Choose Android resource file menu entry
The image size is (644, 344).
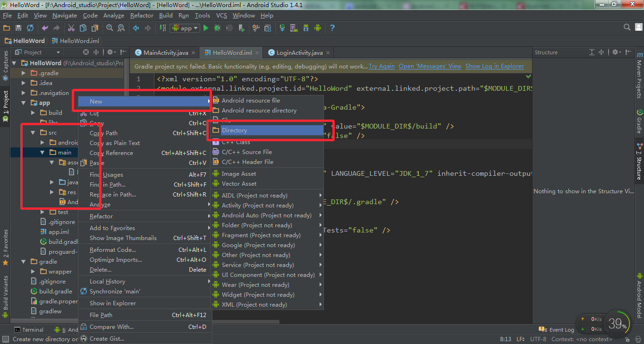pos(267,100)
